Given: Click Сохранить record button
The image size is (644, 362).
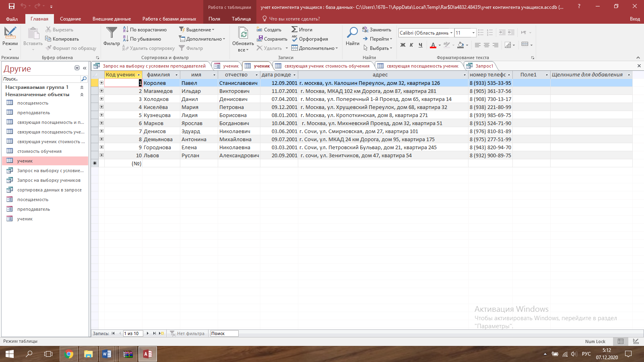Looking at the screenshot, I should 272,39.
